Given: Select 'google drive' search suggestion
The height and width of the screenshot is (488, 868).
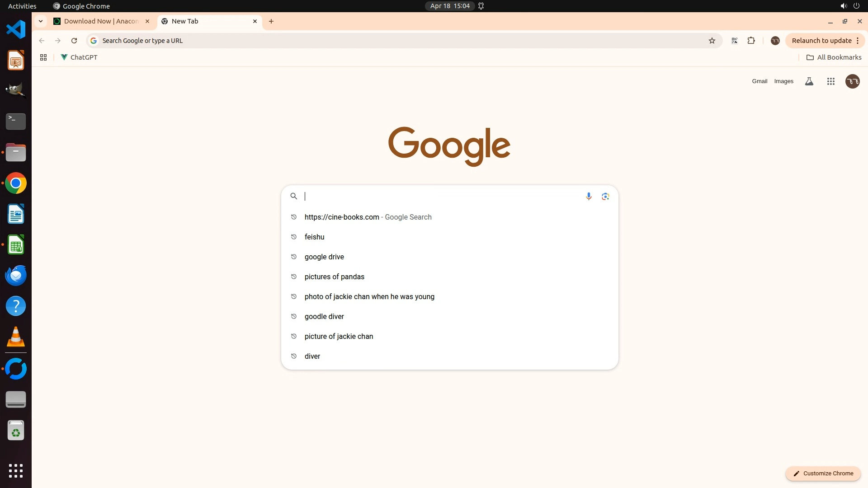Looking at the screenshot, I should [324, 257].
